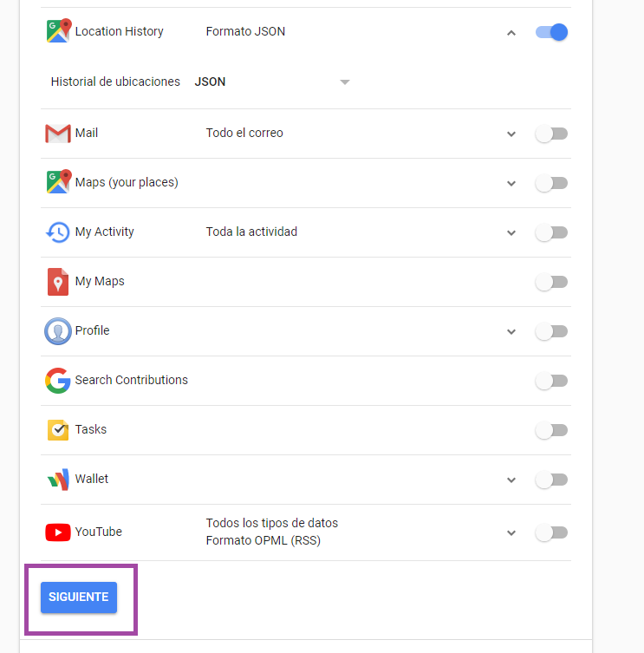The image size is (644, 653).
Task: Click the YouTube play icon
Action: point(58,532)
